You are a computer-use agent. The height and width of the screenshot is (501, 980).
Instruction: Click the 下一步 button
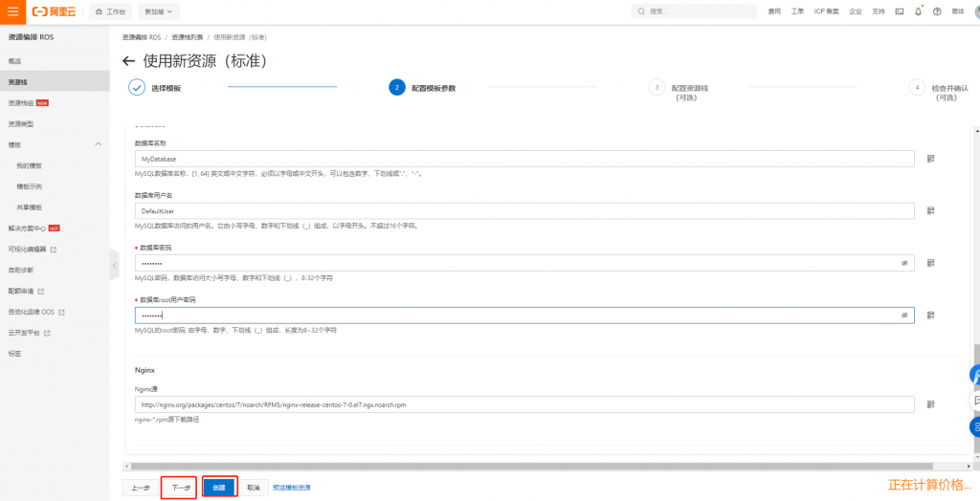[x=180, y=488]
